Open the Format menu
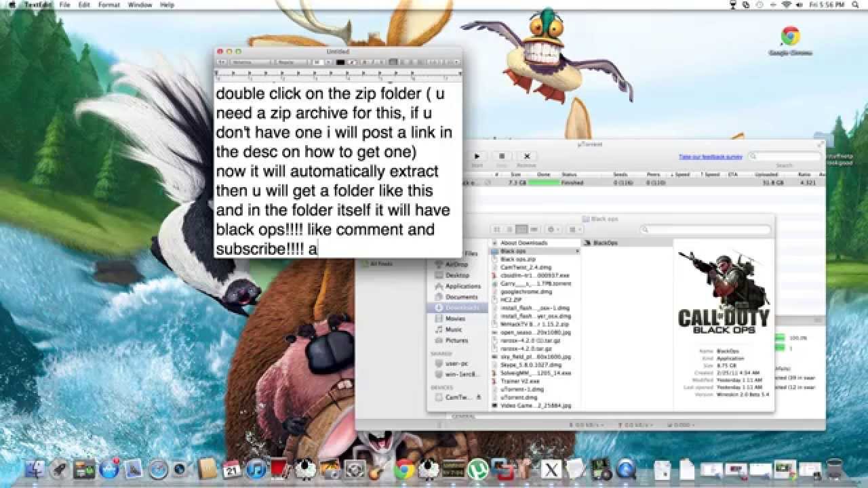The height and width of the screenshot is (488, 868). click(109, 5)
